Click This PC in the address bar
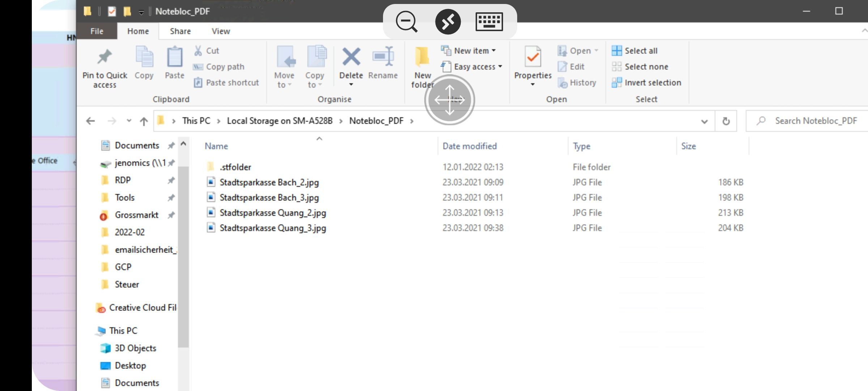Image resolution: width=868 pixels, height=391 pixels. (x=196, y=121)
